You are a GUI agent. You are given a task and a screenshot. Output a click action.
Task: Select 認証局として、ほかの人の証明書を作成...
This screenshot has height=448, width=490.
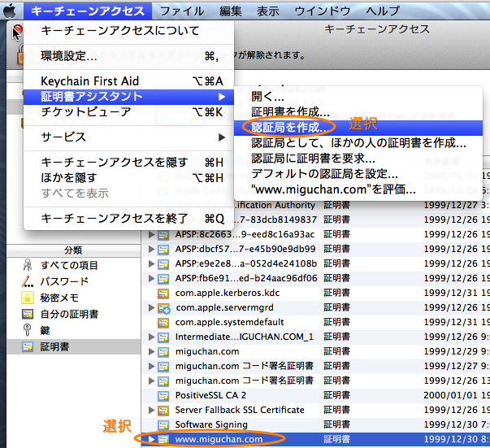(358, 143)
